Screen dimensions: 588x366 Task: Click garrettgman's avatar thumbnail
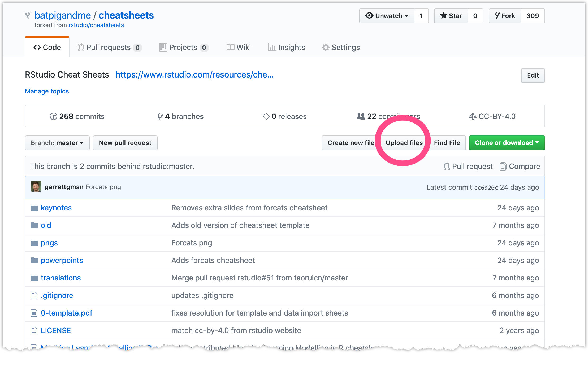tap(36, 187)
